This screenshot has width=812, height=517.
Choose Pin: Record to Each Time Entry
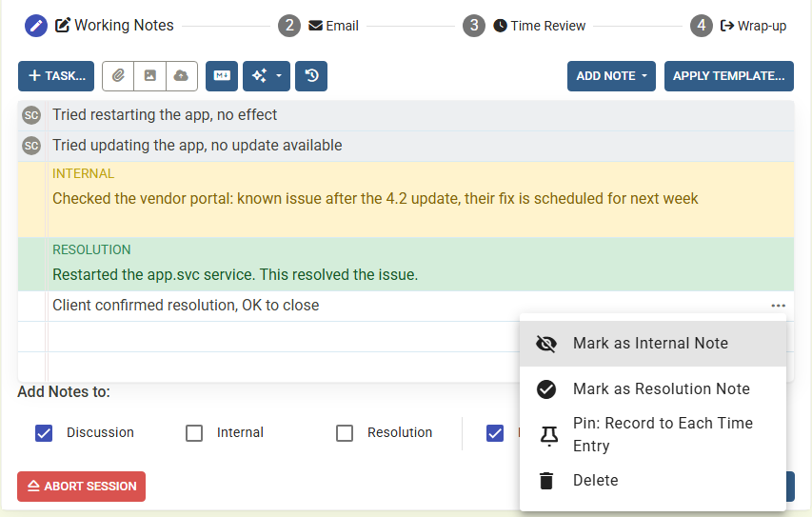(652, 434)
